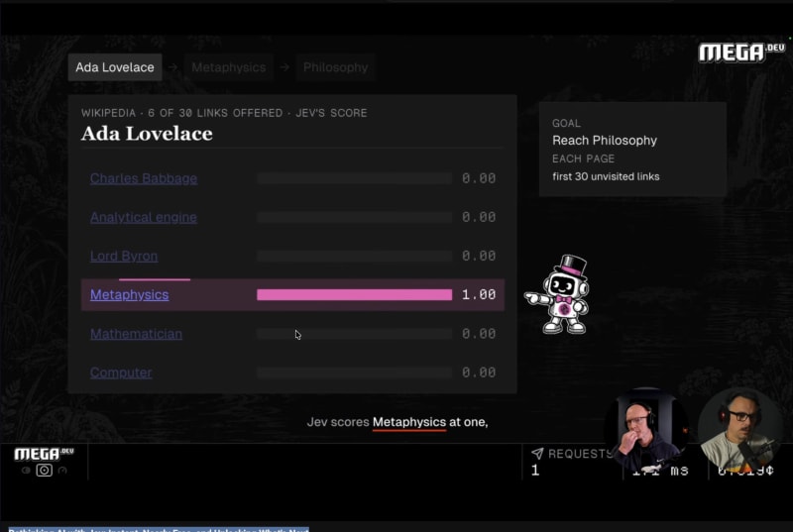Open the Computer link
793x532 pixels.
coord(121,372)
